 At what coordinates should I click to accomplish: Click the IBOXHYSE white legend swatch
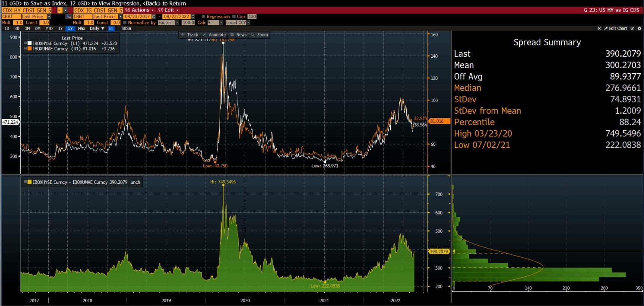(30, 43)
